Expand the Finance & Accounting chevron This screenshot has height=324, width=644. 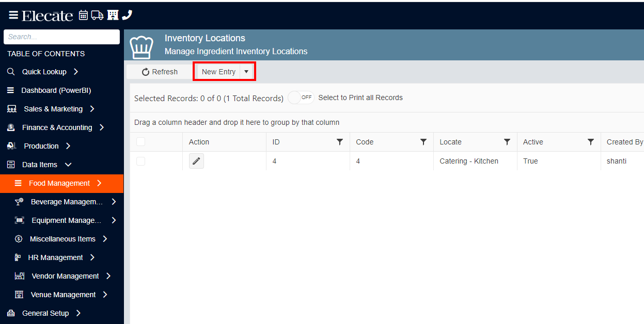coord(102,127)
